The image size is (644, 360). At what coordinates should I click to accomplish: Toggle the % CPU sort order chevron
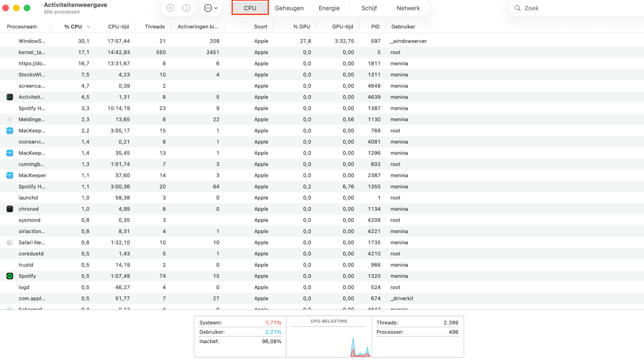89,27
